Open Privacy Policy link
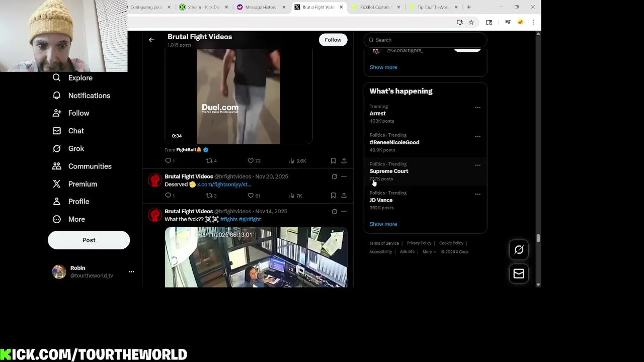The image size is (644, 362). coord(419,243)
